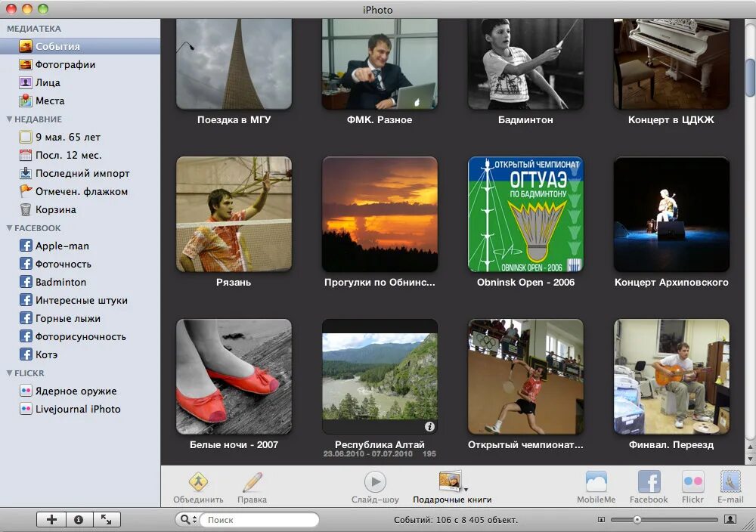
Task: Click the vertical scrollbar thumb
Action: 750,77
